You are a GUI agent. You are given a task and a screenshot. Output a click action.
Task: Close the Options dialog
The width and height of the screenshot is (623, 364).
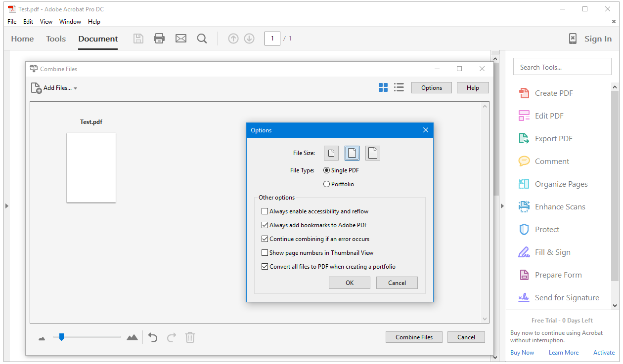[x=426, y=130]
